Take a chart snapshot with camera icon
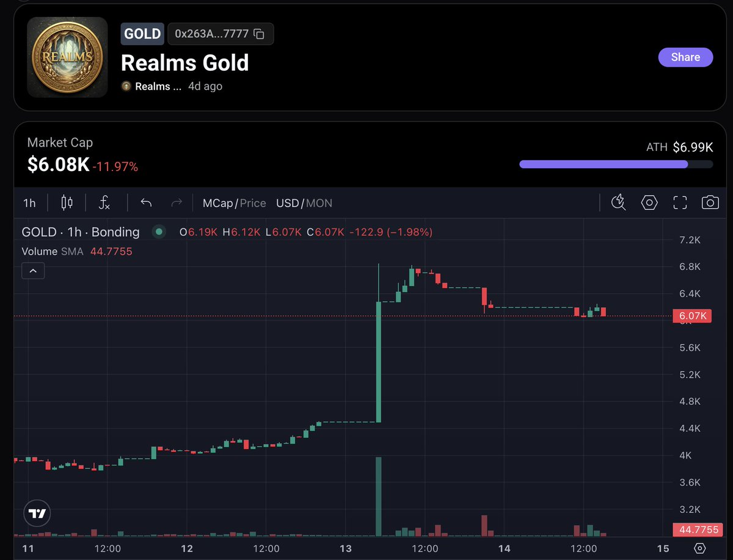The image size is (733, 560). (710, 203)
